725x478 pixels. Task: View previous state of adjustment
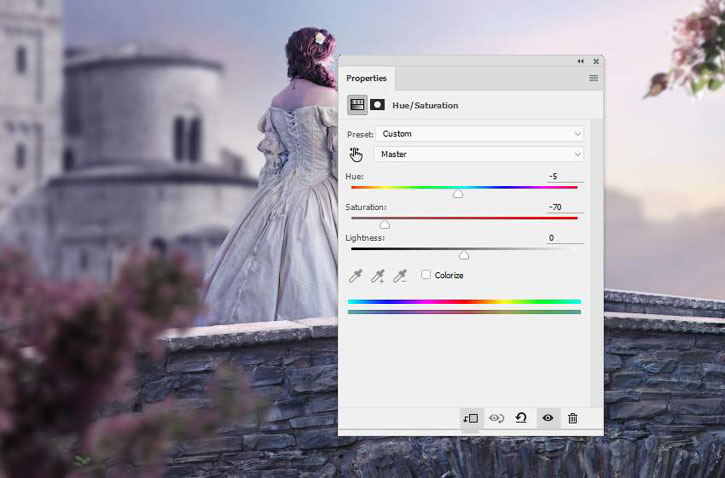point(496,418)
